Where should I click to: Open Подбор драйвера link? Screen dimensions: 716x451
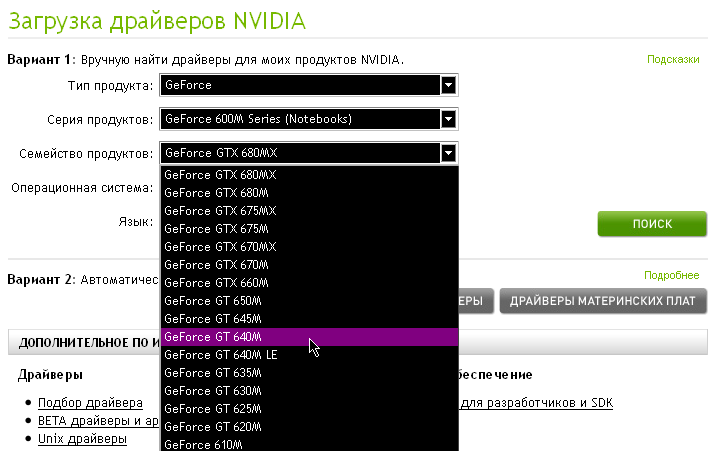click(x=90, y=403)
